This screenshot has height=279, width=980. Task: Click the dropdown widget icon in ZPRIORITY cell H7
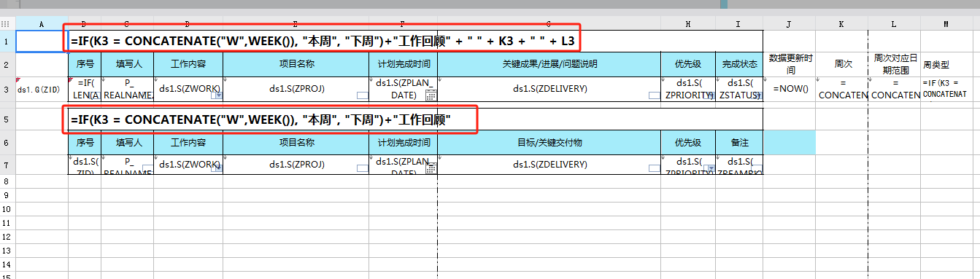(709, 168)
